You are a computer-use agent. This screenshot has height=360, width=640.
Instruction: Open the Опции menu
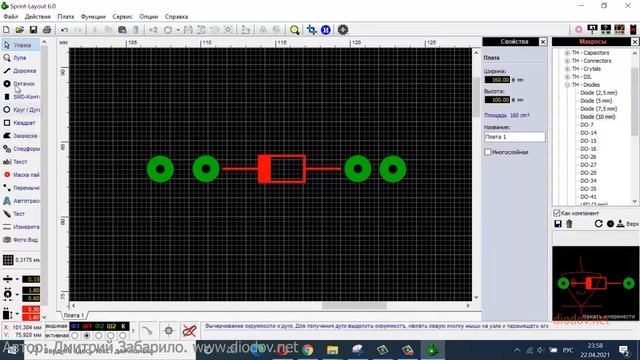(149, 17)
